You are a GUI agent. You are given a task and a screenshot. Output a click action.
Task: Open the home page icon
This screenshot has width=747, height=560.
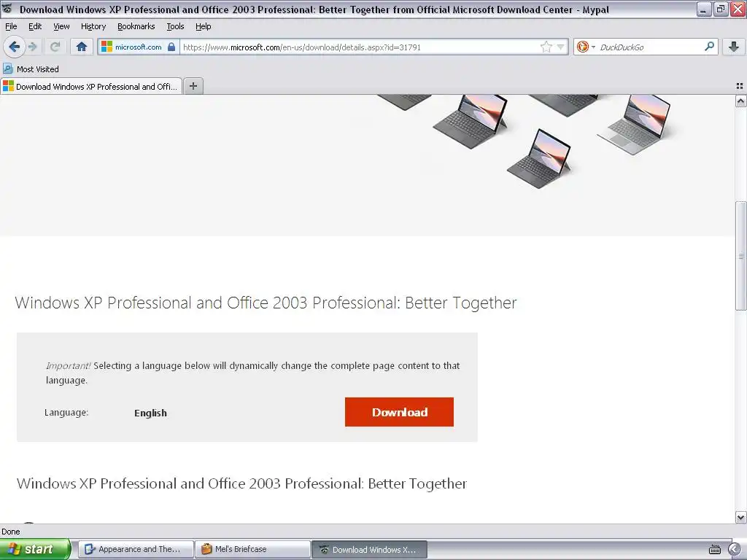(82, 47)
